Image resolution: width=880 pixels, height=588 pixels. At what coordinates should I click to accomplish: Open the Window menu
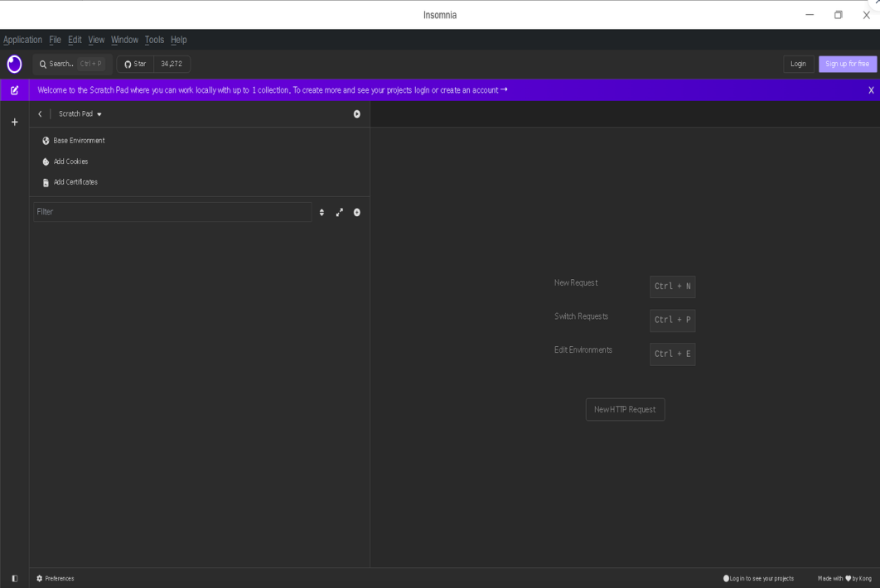point(124,40)
